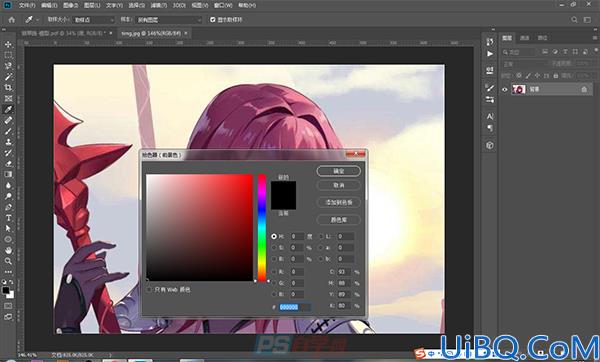Click the lock icon on background layer
The height and width of the screenshot is (362, 600).
(x=584, y=89)
